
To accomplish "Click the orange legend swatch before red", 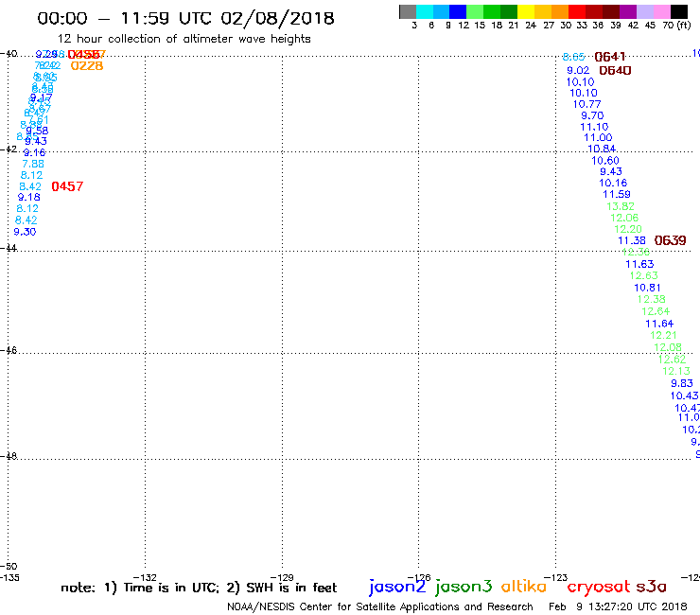I will point(560,11).
